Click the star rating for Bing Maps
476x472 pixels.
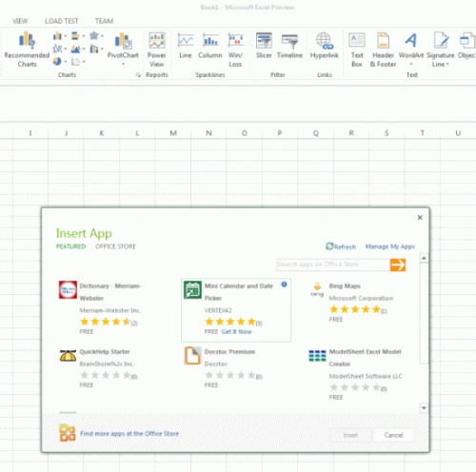point(355,309)
